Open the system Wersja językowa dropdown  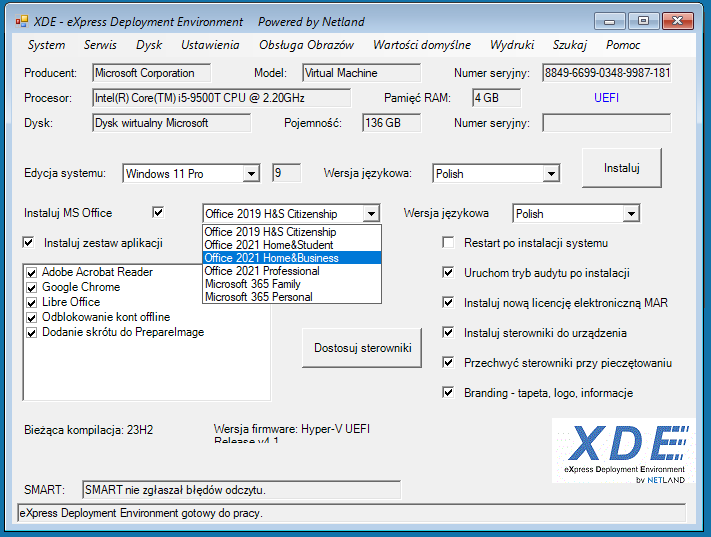tap(550, 174)
